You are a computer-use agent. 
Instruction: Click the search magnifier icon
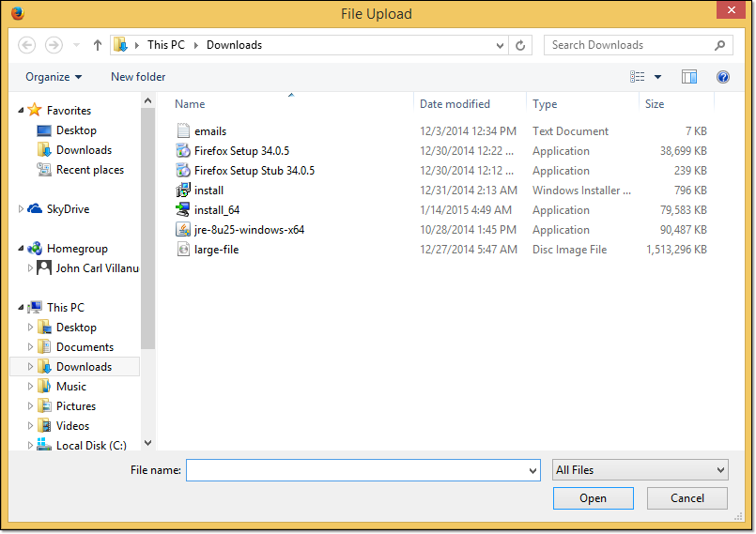tap(719, 45)
